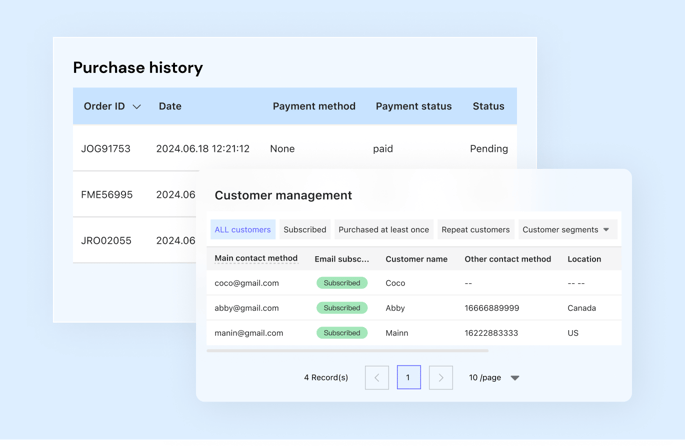Go to next page arrow
Viewport: 685px width, 446px height.
(441, 377)
